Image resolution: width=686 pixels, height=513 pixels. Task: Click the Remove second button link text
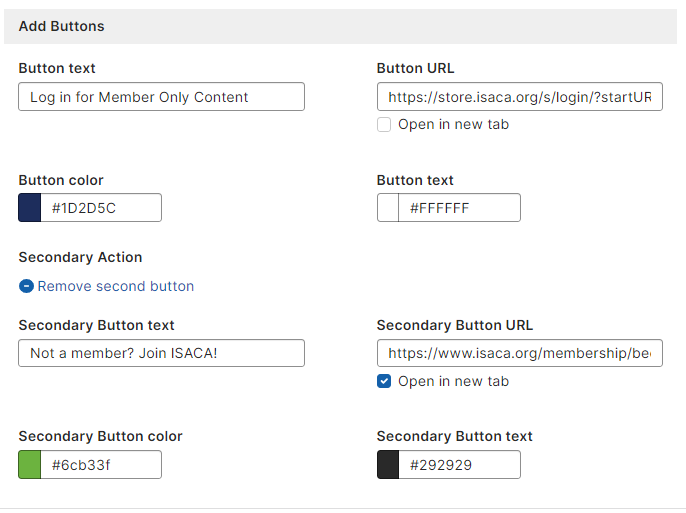click(116, 286)
